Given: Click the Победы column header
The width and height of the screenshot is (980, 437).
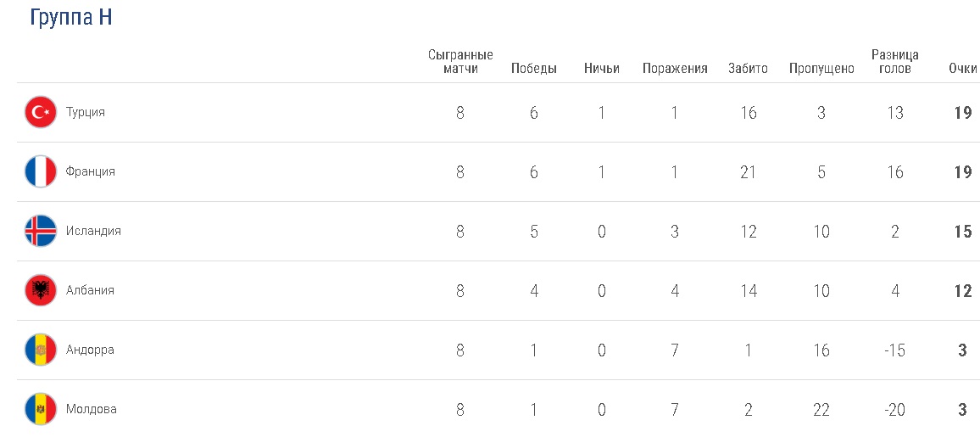Looking at the screenshot, I should click(533, 69).
